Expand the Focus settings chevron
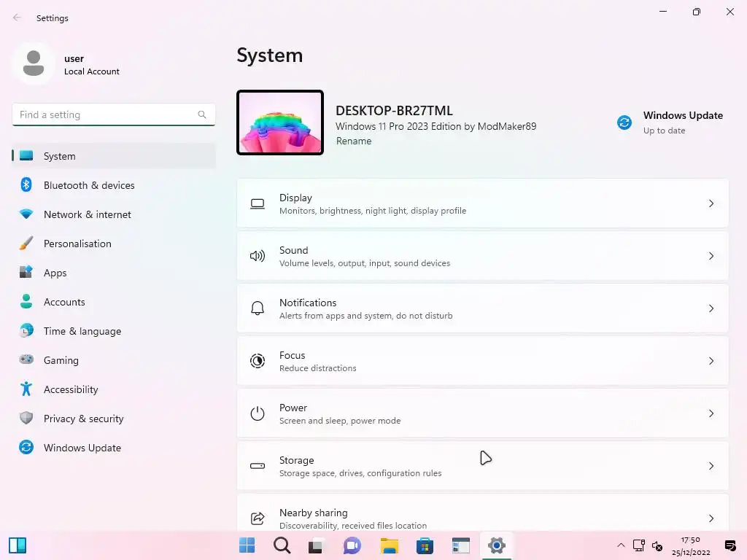 (x=711, y=361)
